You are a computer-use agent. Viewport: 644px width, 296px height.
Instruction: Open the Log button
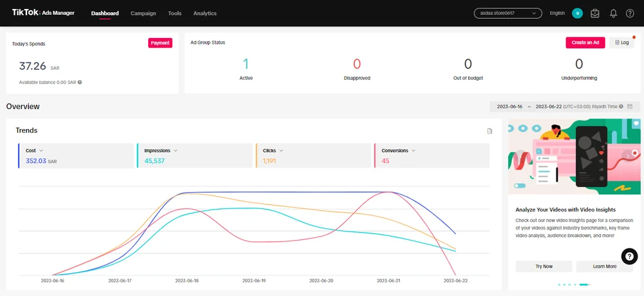[x=622, y=43]
